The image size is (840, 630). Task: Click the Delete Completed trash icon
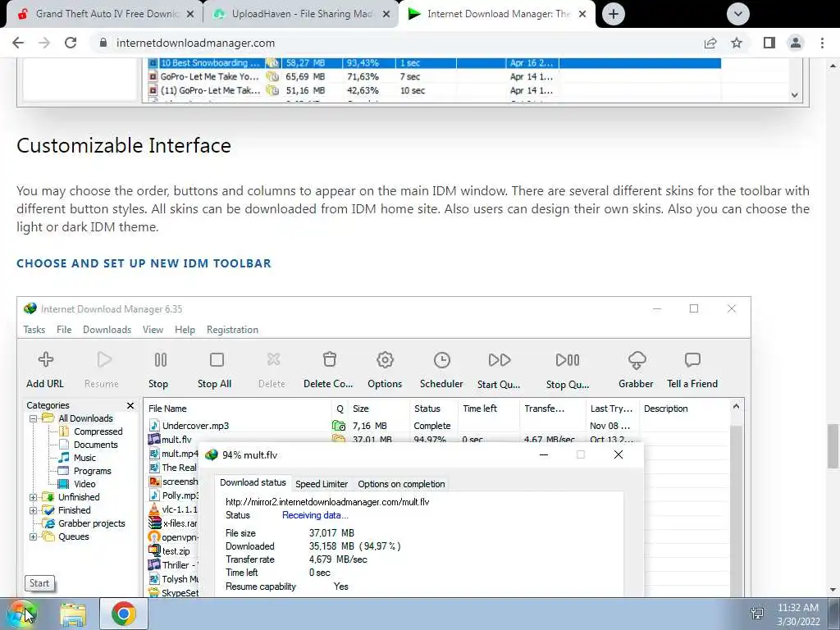point(330,359)
